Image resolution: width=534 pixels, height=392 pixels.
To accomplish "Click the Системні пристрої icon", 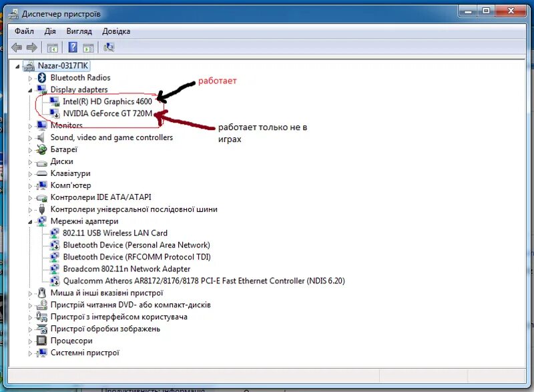I will [x=41, y=353].
